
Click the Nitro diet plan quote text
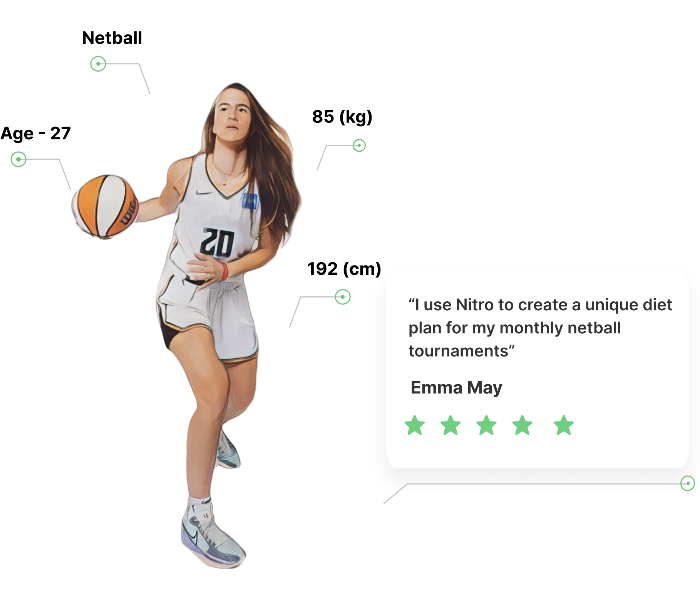tap(540, 328)
